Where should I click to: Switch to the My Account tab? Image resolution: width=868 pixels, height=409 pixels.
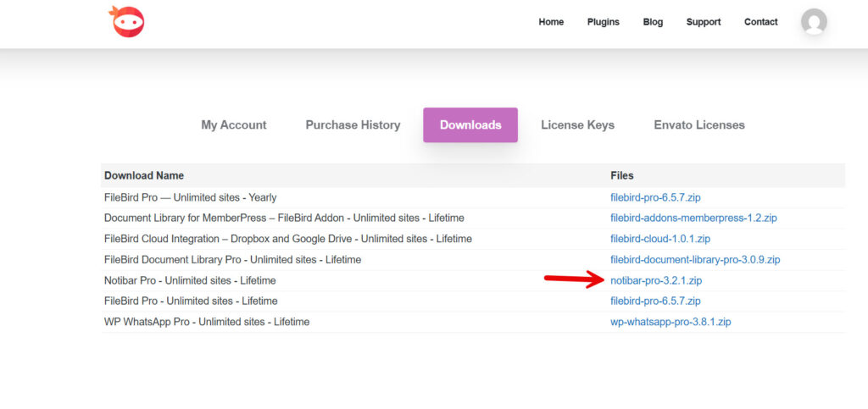234,125
